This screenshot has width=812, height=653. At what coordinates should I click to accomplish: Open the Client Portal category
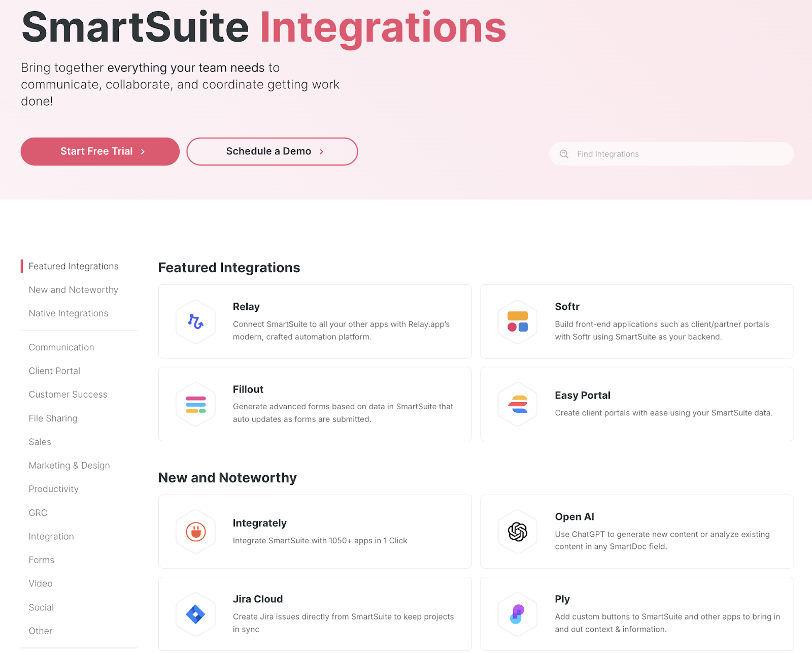54,371
